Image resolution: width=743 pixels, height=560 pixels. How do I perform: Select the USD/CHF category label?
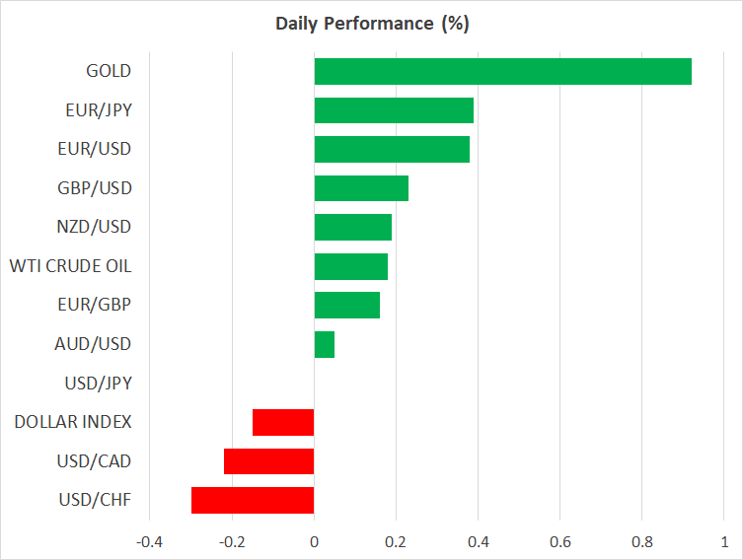[x=94, y=500]
